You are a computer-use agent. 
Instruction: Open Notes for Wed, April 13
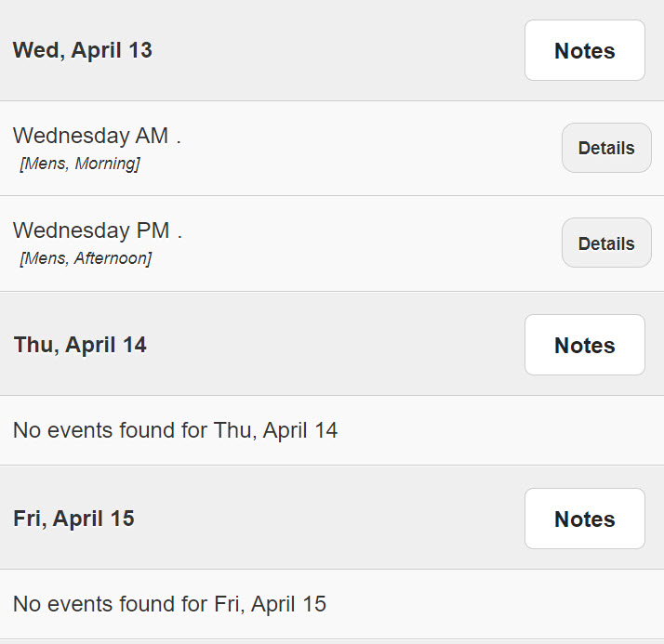click(x=584, y=50)
